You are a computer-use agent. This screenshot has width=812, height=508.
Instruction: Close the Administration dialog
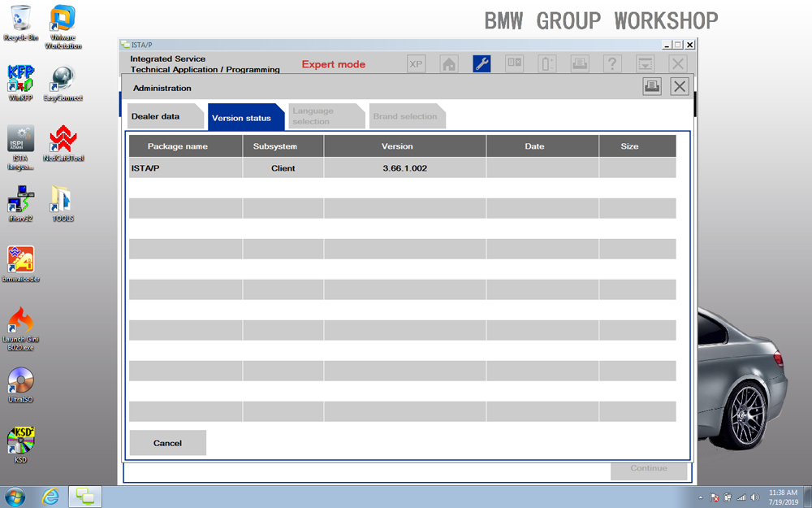coord(680,86)
